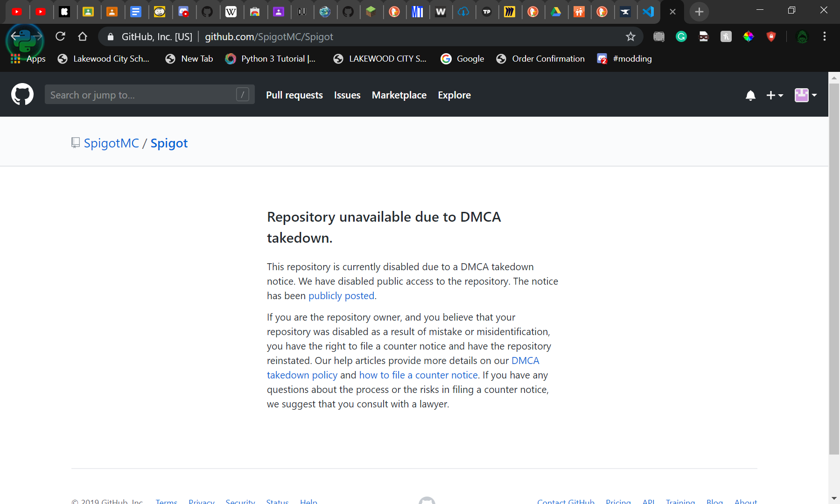The width and height of the screenshot is (840, 504).
Task: Switch to the Wikipedia tab
Action: [x=231, y=12]
